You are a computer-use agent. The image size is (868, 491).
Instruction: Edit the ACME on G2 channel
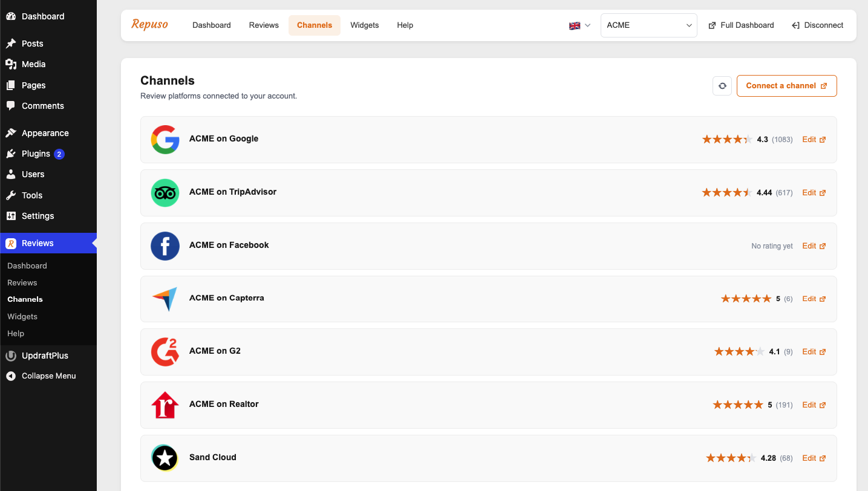(814, 352)
